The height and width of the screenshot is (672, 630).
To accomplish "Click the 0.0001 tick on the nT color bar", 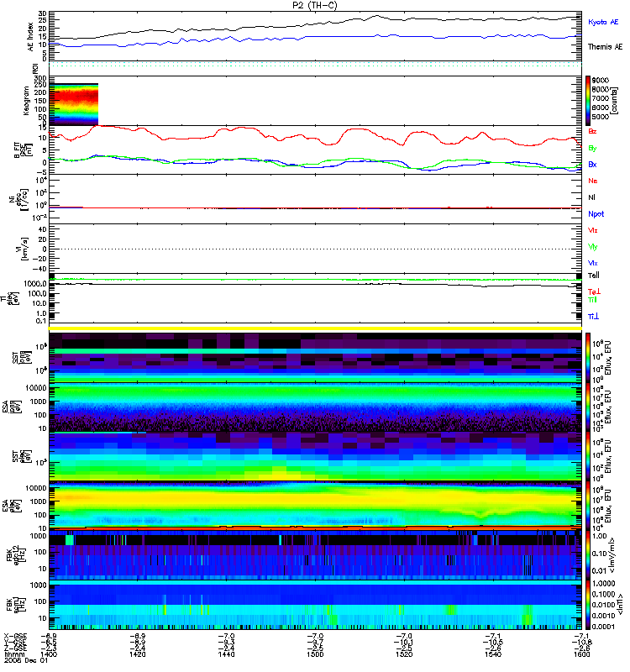I will click(603, 627).
